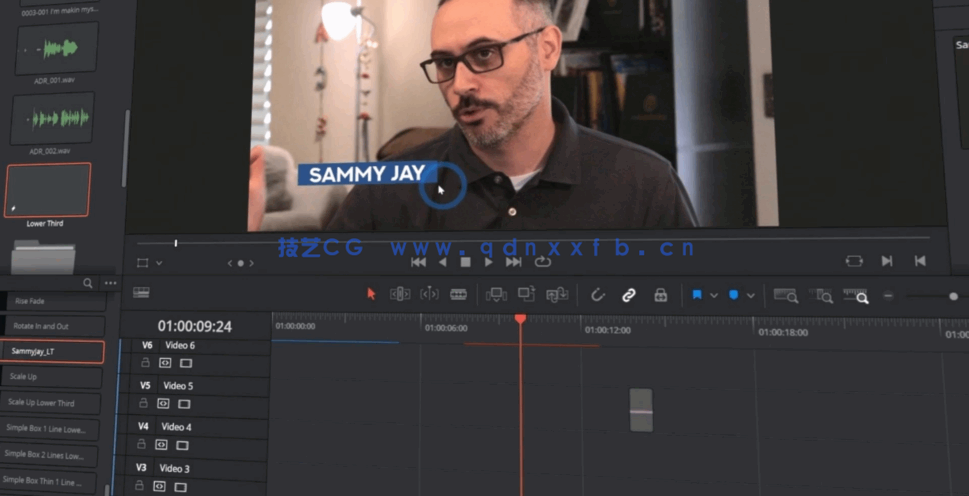Toggle auto select on Video 6

[165, 363]
